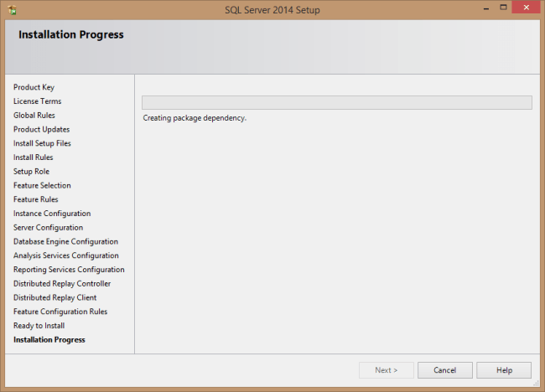Select Product Key step in sidebar
Screen dimensions: 545x392
coord(34,87)
